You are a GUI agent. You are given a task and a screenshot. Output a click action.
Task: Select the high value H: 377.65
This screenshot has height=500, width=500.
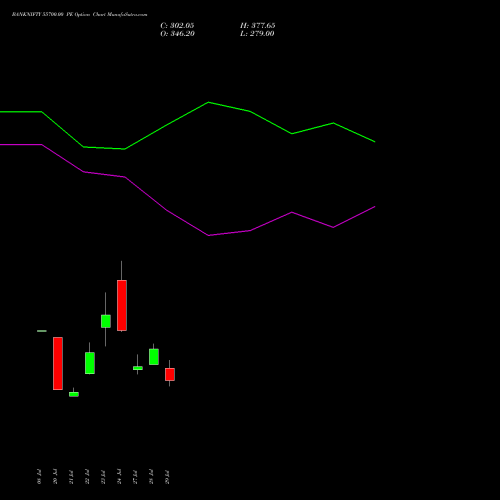point(258,26)
